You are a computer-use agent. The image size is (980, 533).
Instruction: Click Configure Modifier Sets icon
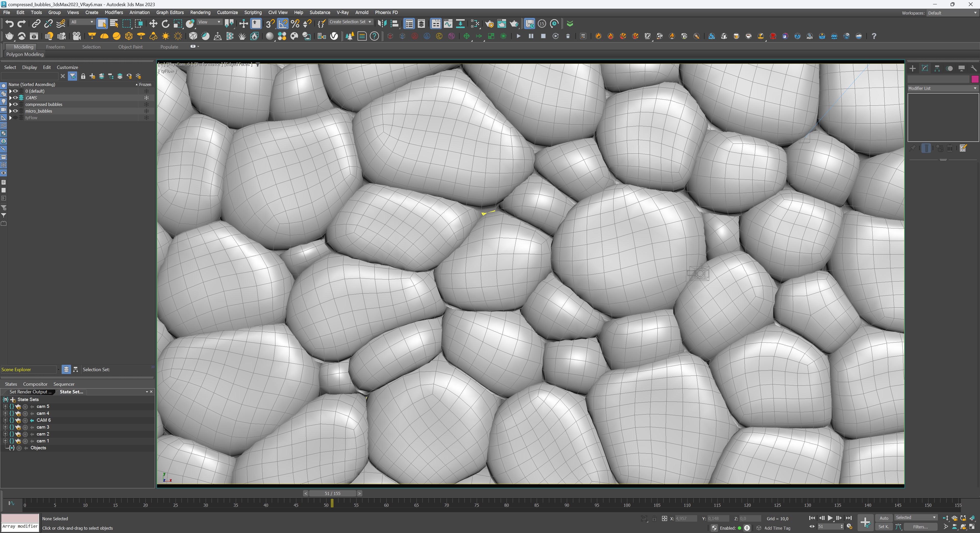click(x=963, y=148)
